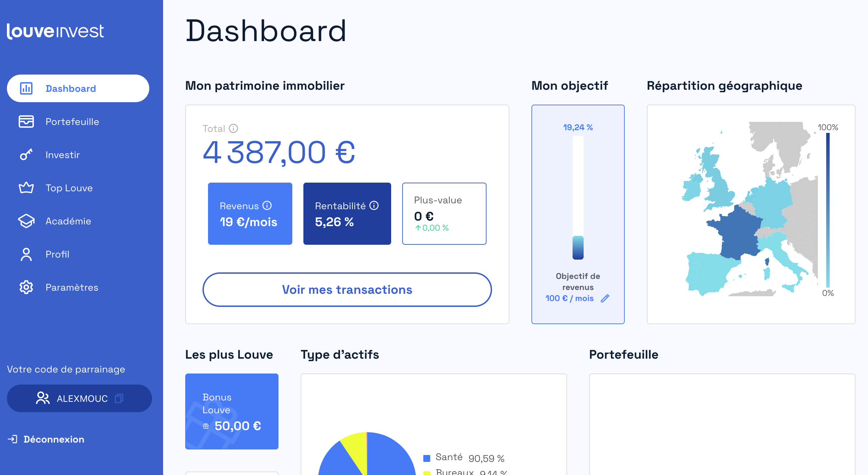Viewport: 868px width, 475px height.
Task: Click the Rentabilité 5,26 % card
Action: 347,214
